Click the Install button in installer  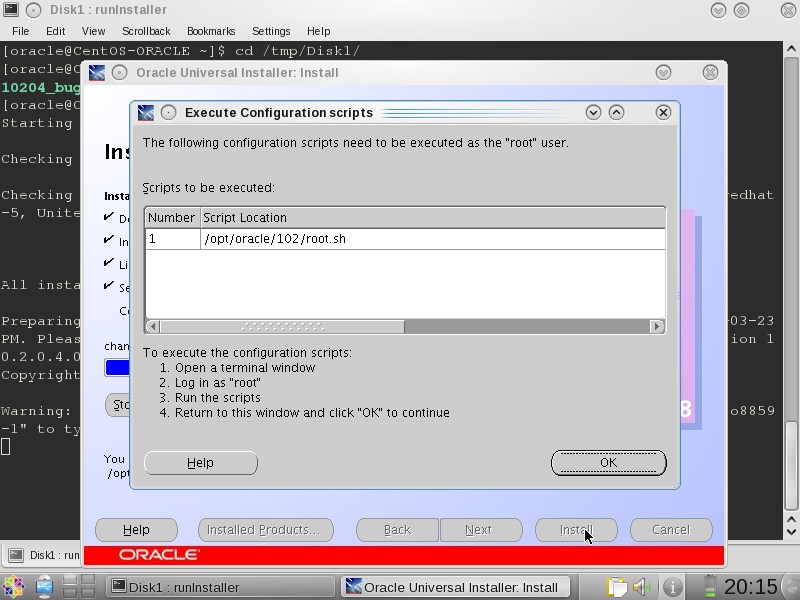576,530
